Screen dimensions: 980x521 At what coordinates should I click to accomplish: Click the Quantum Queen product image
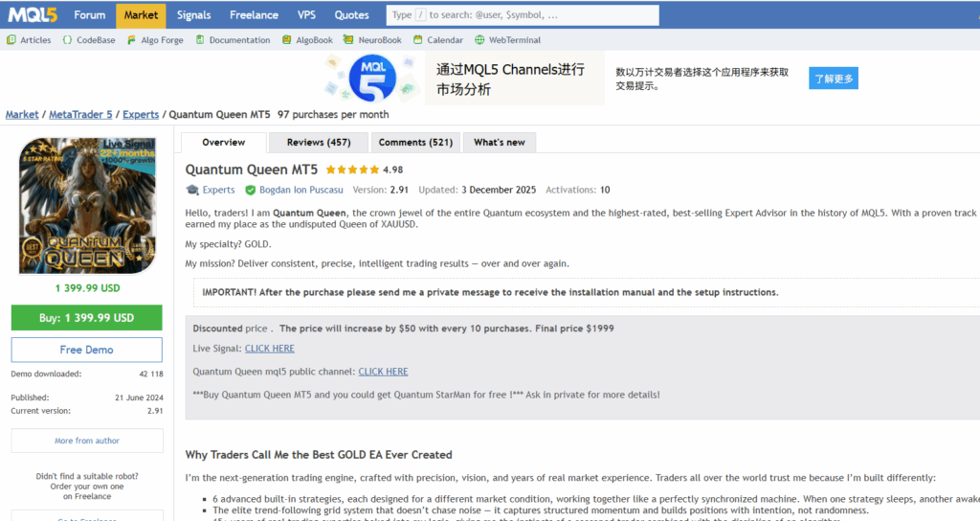tap(87, 206)
